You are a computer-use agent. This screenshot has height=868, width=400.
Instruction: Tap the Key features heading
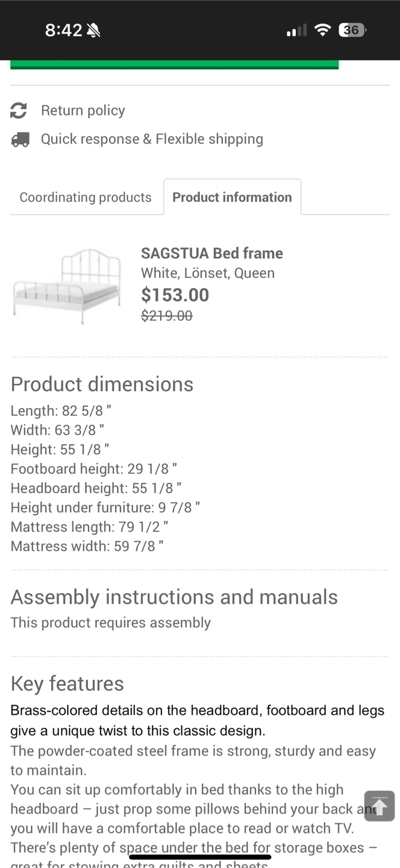(x=67, y=684)
